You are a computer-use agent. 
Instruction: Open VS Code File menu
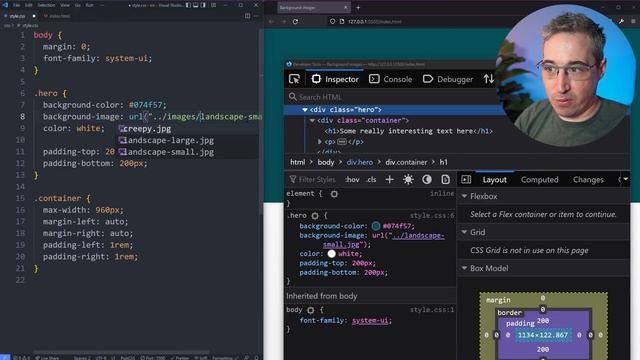[x=16, y=5]
